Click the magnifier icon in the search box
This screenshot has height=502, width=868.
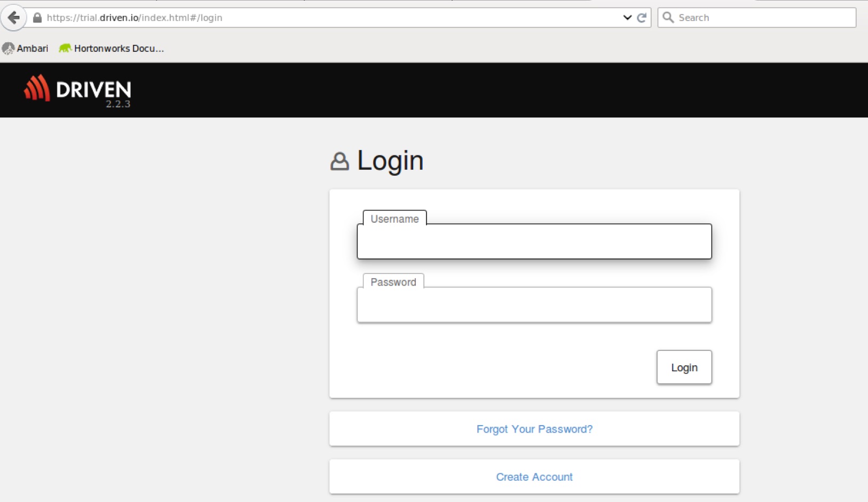click(x=668, y=18)
